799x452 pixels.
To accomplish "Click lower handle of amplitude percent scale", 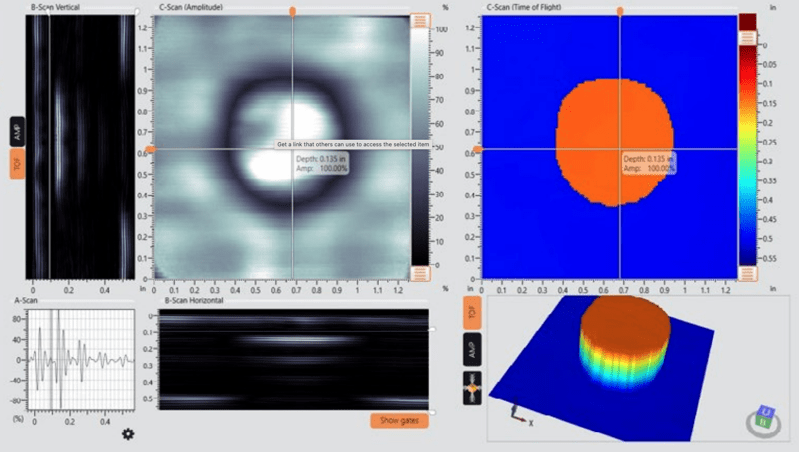I will (420, 274).
